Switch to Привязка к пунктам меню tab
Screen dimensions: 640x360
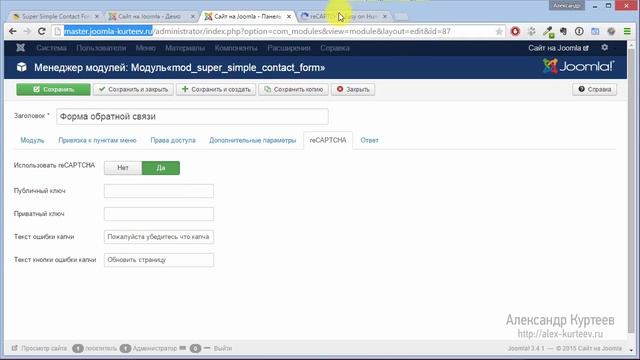[97, 140]
